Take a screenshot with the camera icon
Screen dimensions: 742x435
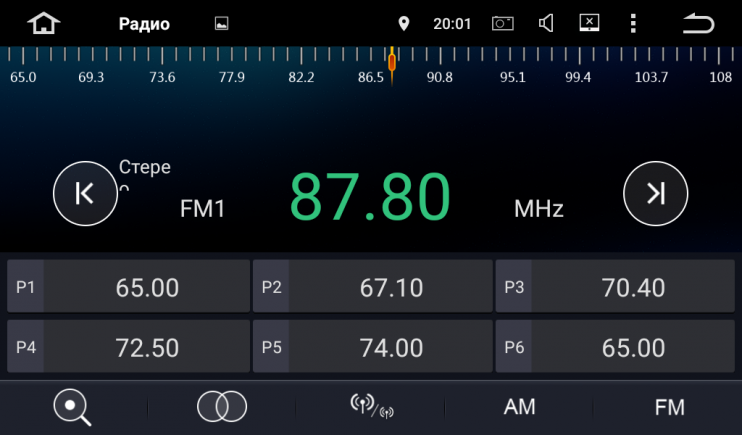(x=503, y=23)
